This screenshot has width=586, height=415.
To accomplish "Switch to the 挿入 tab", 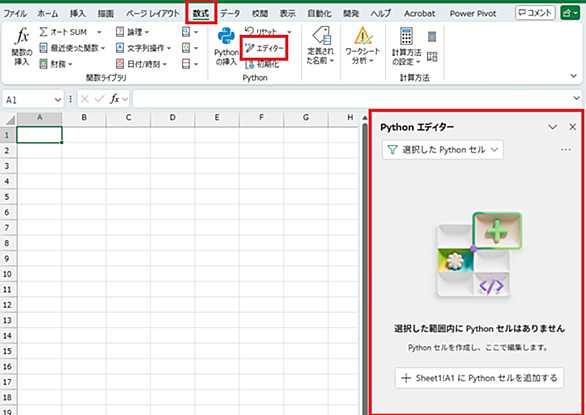I will 78,14.
